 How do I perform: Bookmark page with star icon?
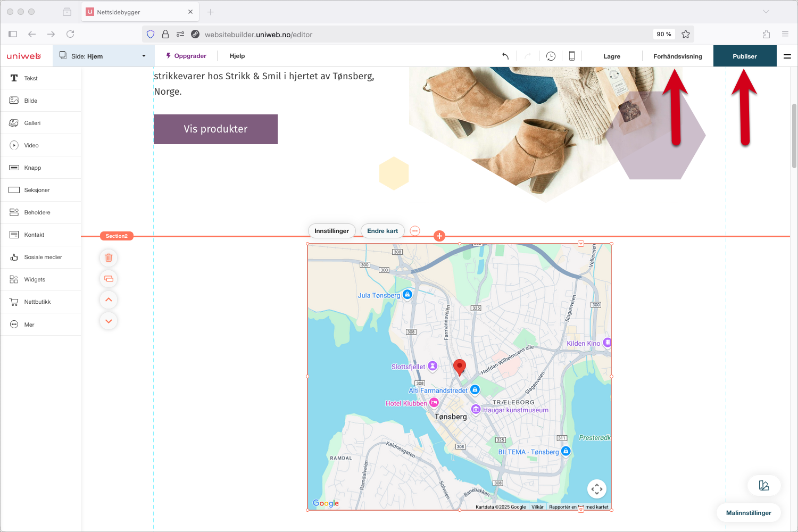(x=686, y=34)
